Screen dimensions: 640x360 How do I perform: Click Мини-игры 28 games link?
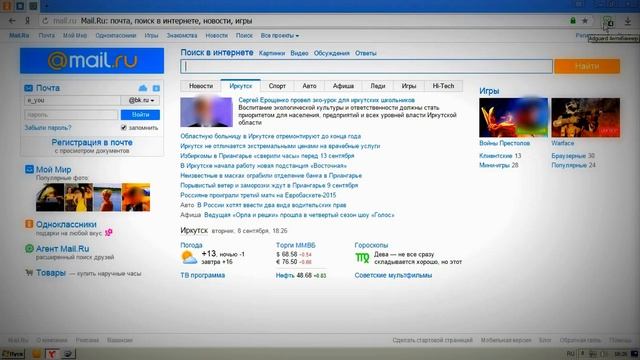(498, 165)
